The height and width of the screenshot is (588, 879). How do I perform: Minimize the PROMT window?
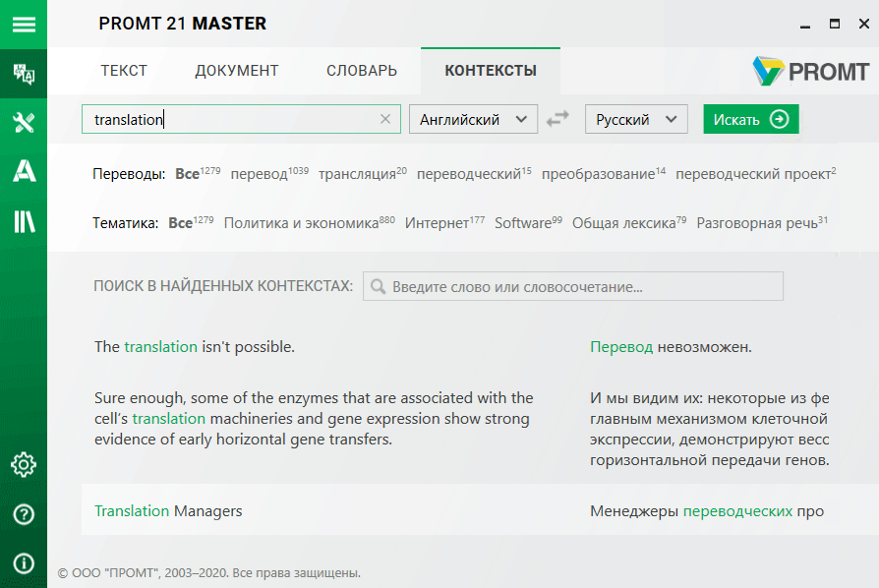click(805, 25)
